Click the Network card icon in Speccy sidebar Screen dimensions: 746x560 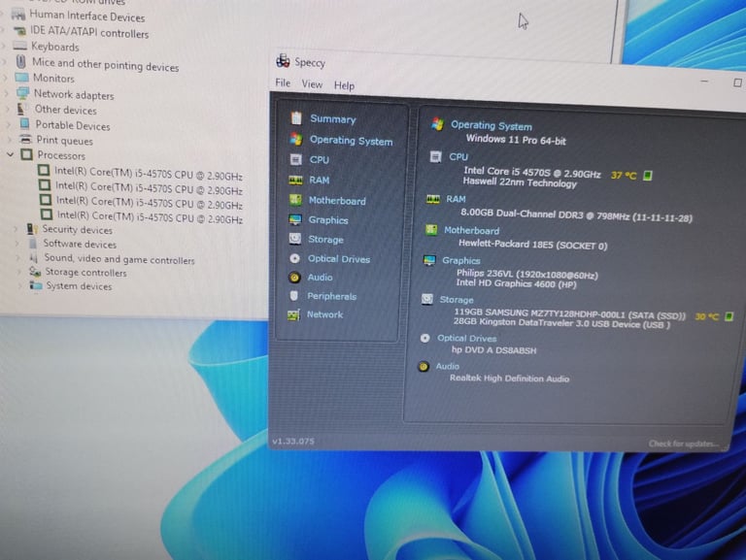coord(293,314)
